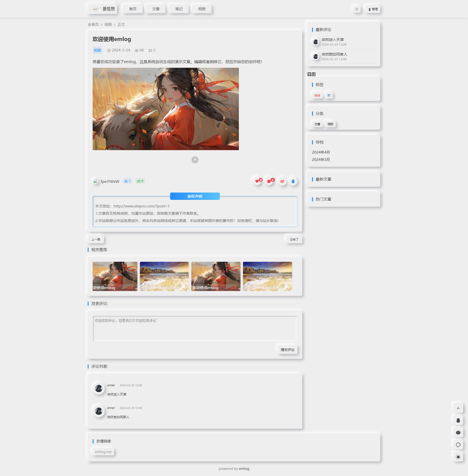Click the search magnifier icon
Image resolution: width=468 pixels, height=476 pixels.
(357, 9)
